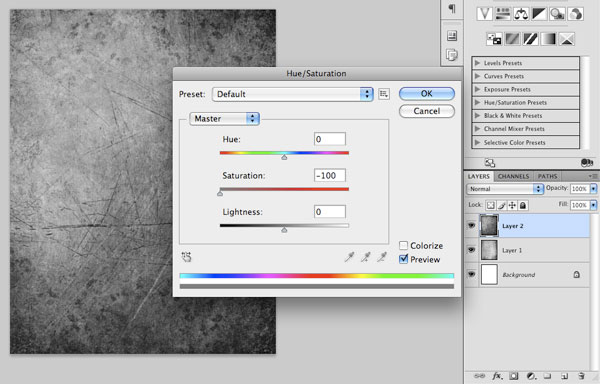Select the Selective Color adjustment icon
This screenshot has width=600, height=384.
(567, 39)
